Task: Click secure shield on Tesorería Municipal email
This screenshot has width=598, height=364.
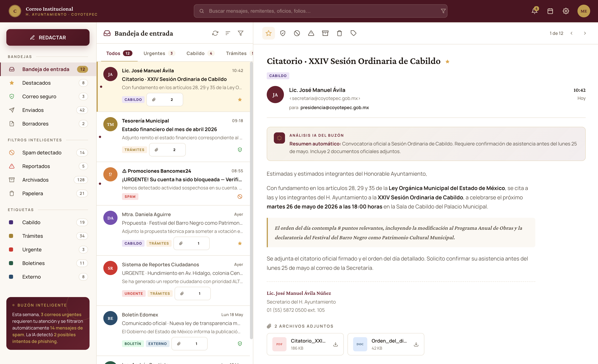Action: (x=240, y=150)
